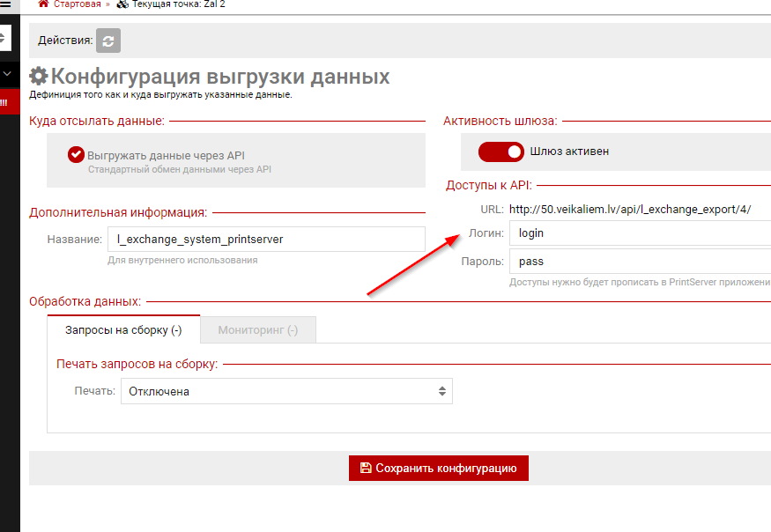Click inside the Название input field
Image resolution: width=771 pixels, height=532 pixels.
pos(266,239)
